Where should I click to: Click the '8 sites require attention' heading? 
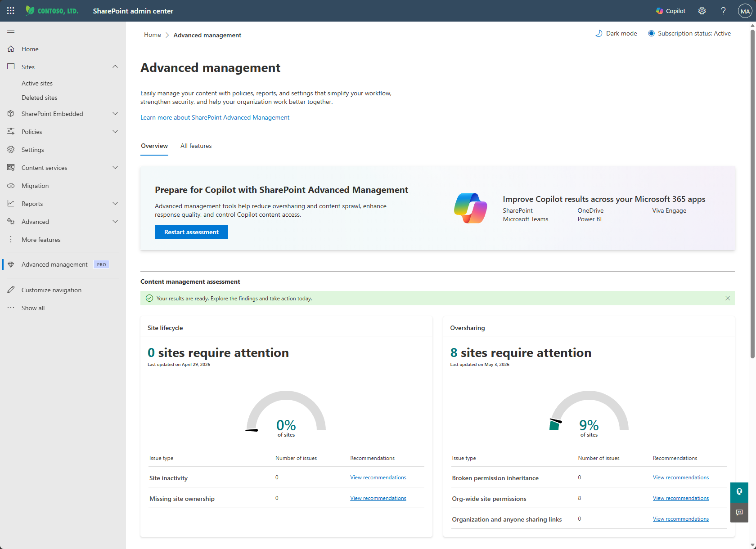coord(521,353)
